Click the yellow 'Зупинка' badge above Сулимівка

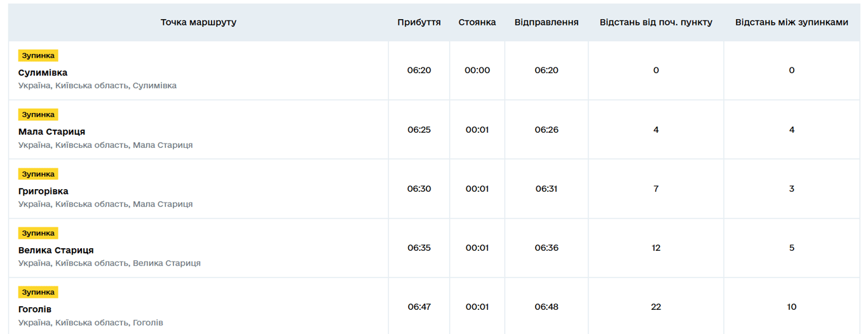point(38,56)
